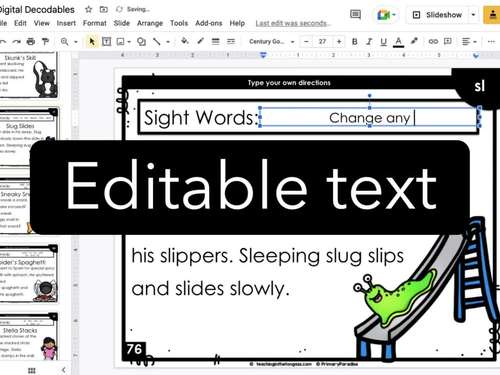
Task: Click the Google Meet icon
Action: [x=383, y=15]
